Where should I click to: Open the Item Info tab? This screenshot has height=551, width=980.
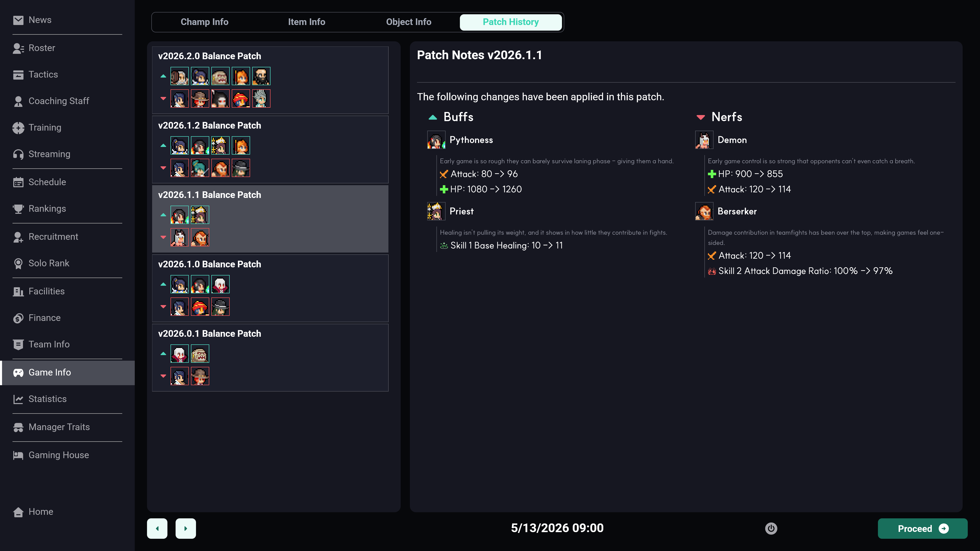pos(306,22)
